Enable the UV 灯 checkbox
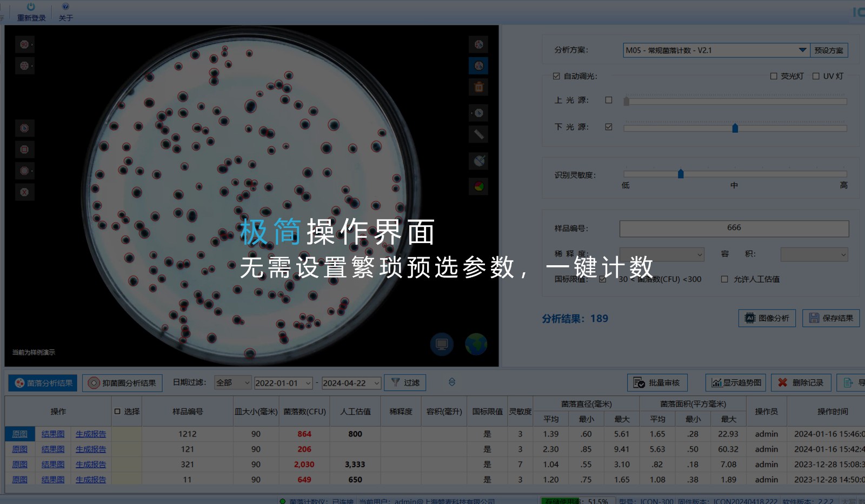Screen dimensions: 865x504 click(x=816, y=76)
